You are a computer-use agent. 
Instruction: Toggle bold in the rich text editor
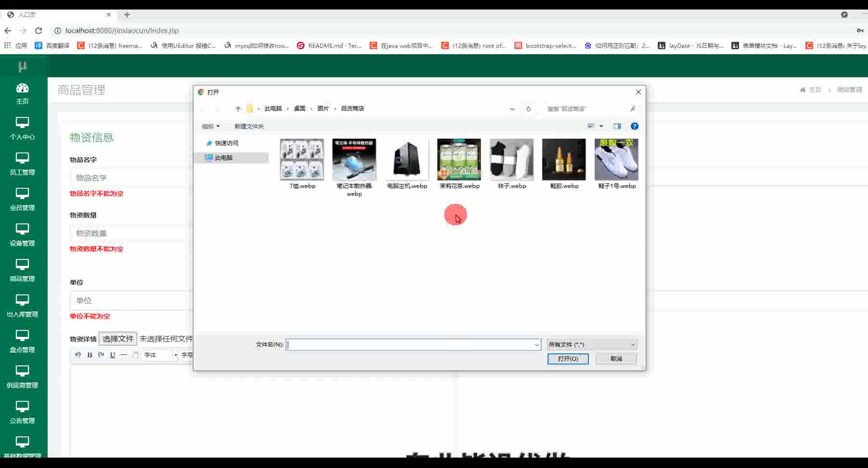[x=89, y=355]
